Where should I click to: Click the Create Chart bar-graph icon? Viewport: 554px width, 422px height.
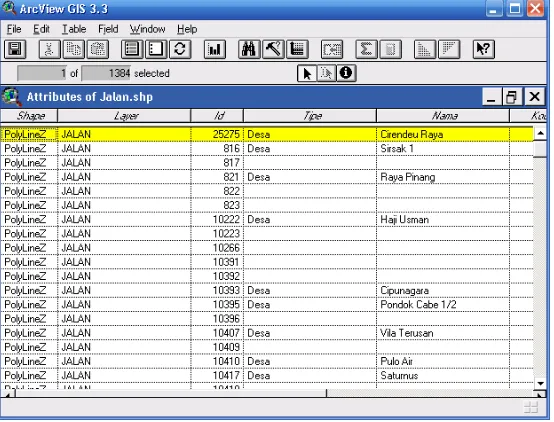pos(215,49)
